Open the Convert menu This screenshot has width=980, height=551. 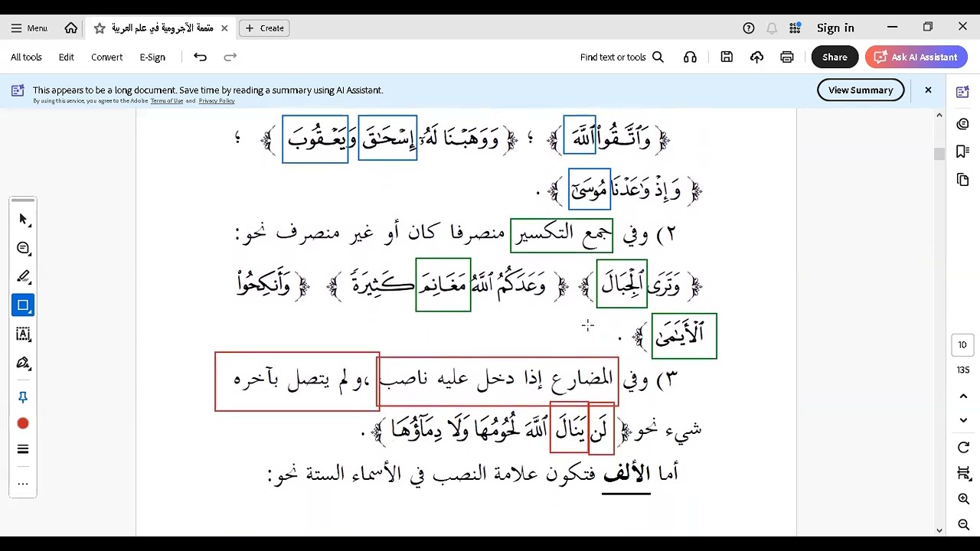pyautogui.click(x=106, y=57)
